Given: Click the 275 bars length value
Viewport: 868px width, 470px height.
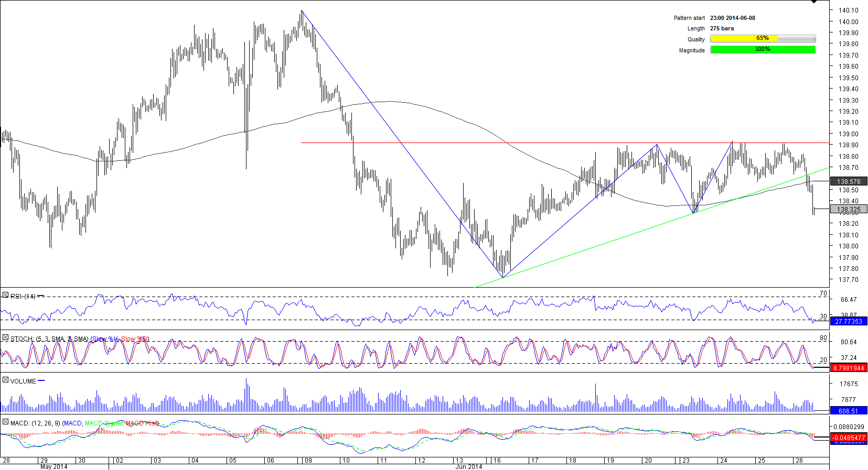Looking at the screenshot, I should point(722,28).
